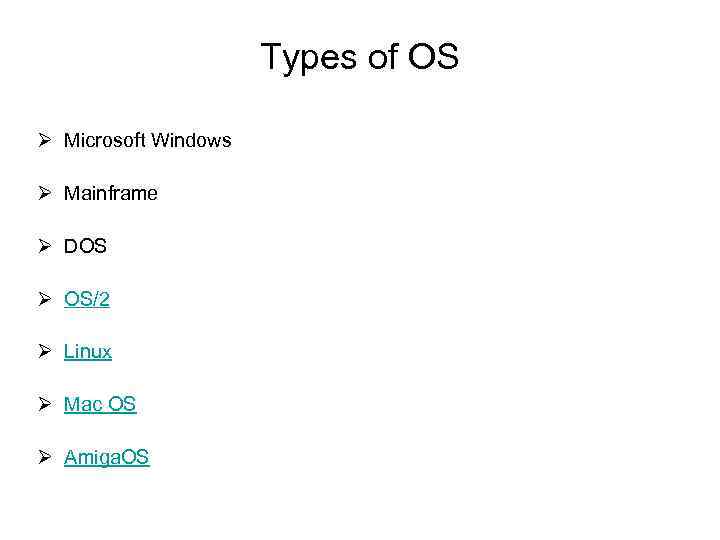The width and height of the screenshot is (720, 540).
Task: Click the arrow bullet next to Amiga.OS
Action: pos(47,458)
